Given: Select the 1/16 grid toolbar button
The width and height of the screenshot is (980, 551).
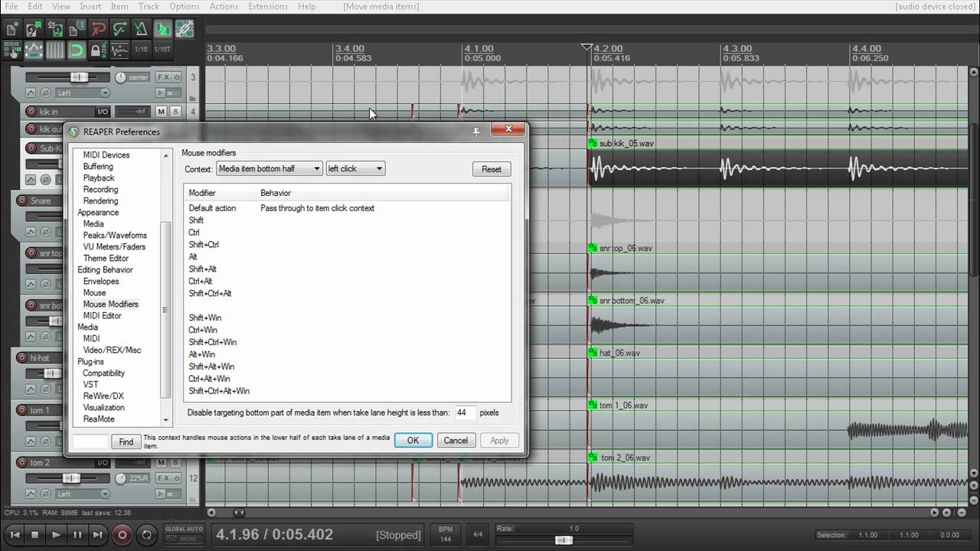Looking at the screenshot, I should pos(142,51).
